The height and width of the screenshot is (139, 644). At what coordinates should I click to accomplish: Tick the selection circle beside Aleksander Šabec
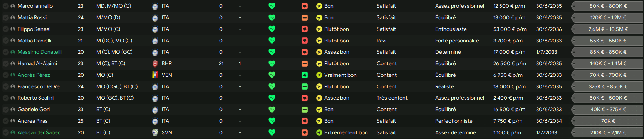[x=6, y=133]
